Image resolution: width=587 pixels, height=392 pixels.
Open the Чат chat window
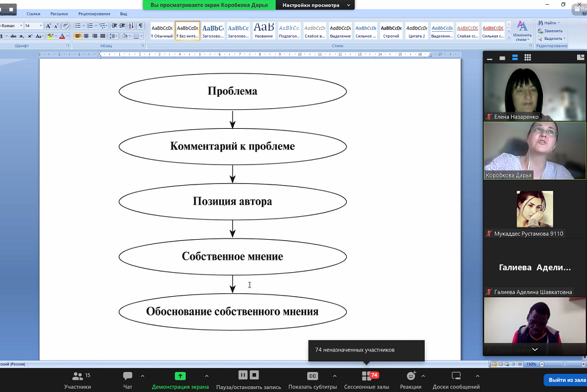128,380
